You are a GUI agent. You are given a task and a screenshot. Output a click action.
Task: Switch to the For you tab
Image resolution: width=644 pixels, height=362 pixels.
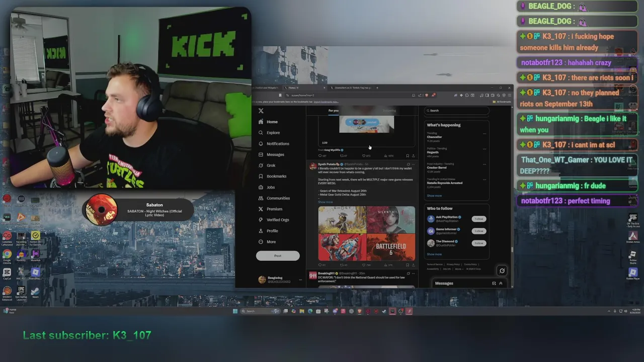[334, 111]
